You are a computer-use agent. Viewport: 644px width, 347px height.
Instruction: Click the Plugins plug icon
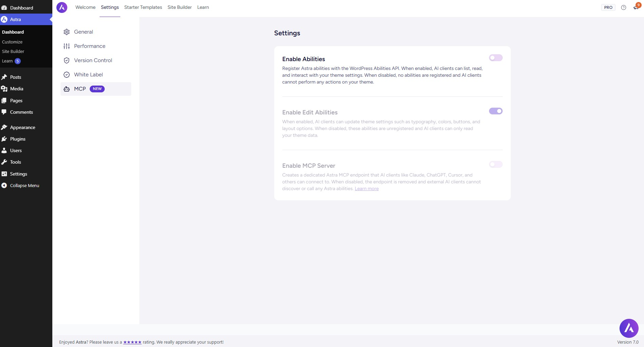(4, 139)
